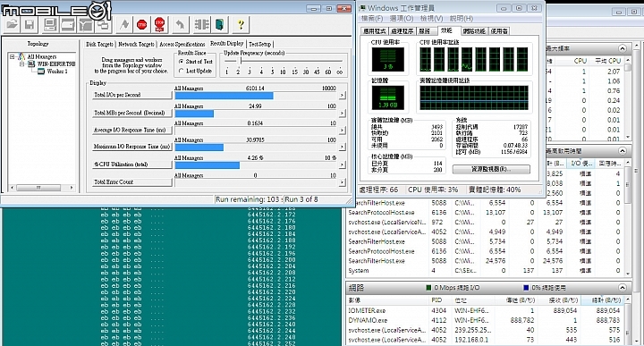Click the Disconnect managers toolbar icon
This screenshot has height=346, width=644.
[x=201, y=25]
